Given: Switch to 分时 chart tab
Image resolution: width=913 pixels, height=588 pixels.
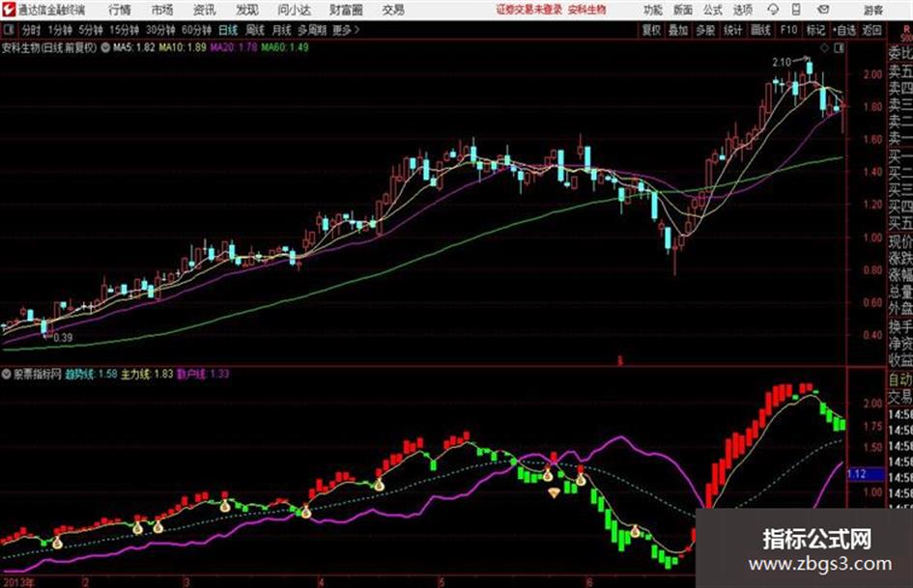Looking at the screenshot, I should 31,30.
